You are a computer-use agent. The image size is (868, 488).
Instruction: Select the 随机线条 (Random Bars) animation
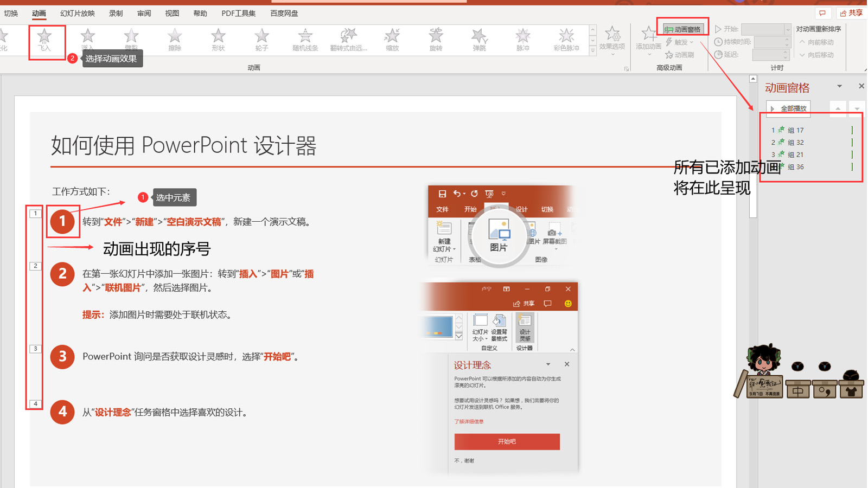pos(305,39)
